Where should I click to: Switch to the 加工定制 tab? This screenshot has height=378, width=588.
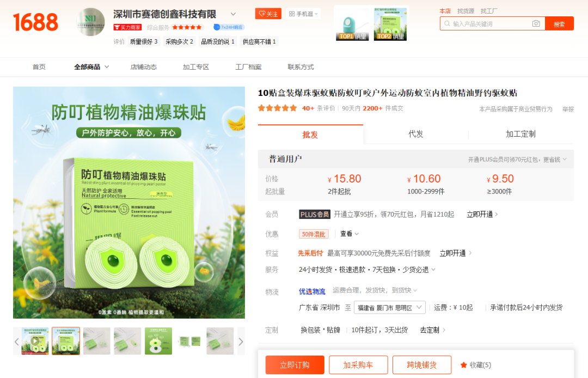pyautogui.click(x=520, y=134)
